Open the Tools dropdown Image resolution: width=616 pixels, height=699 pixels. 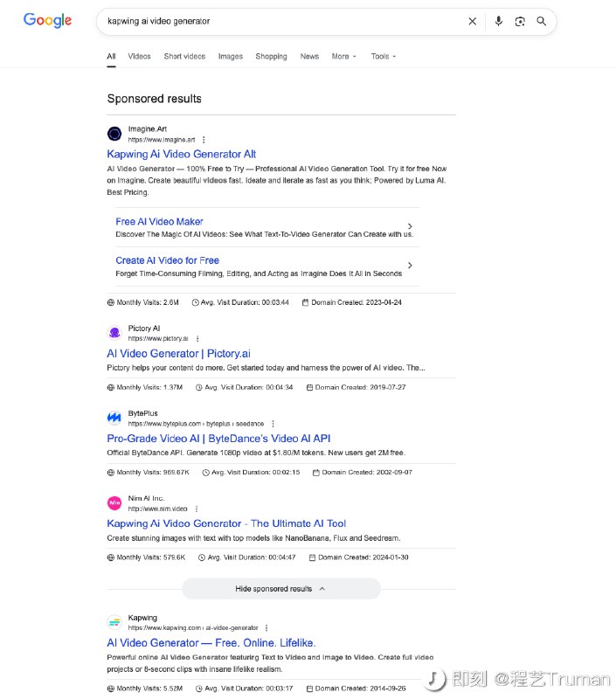[383, 57]
